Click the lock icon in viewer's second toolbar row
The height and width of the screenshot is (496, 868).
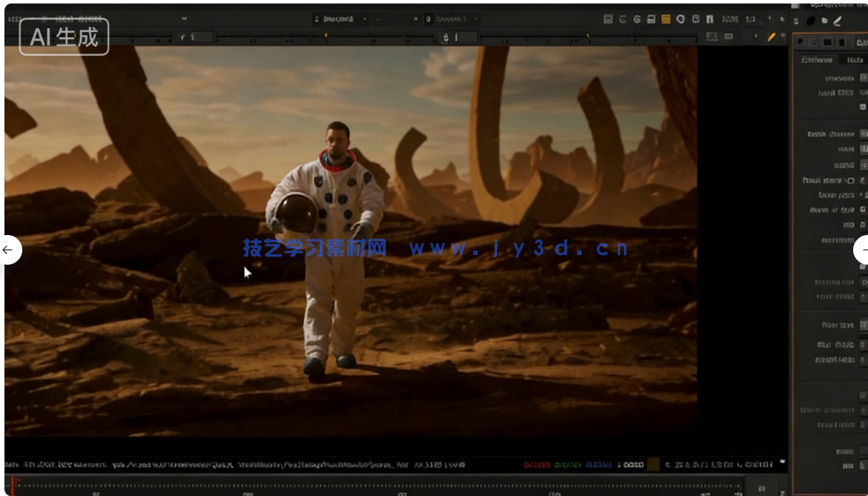(445, 36)
